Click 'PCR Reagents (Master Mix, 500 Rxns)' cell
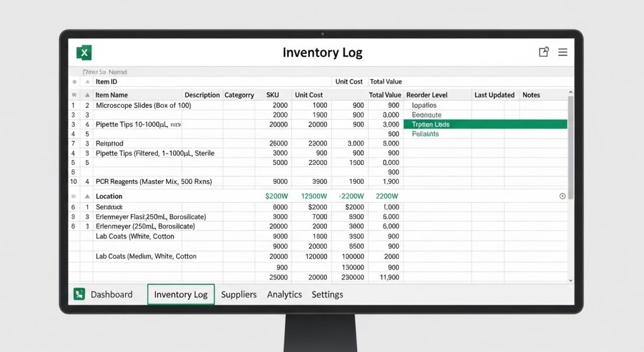The width and height of the screenshot is (644, 352). (153, 181)
